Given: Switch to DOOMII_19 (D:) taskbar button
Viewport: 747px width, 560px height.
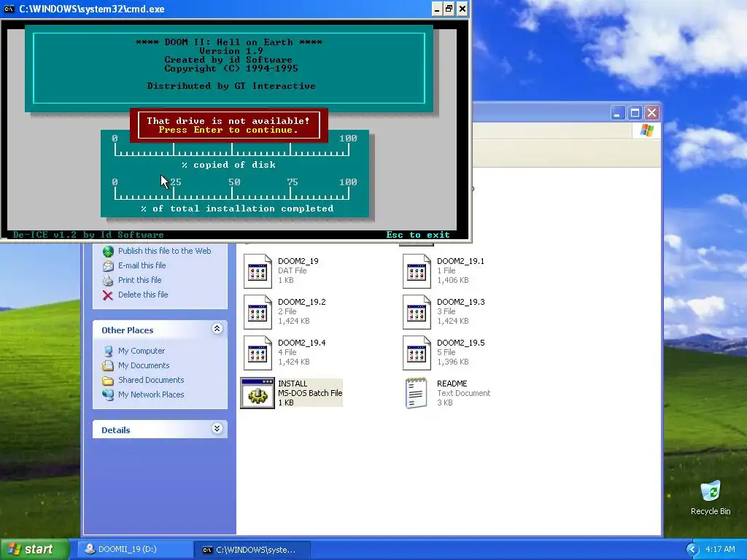Looking at the screenshot, I should [x=135, y=550].
